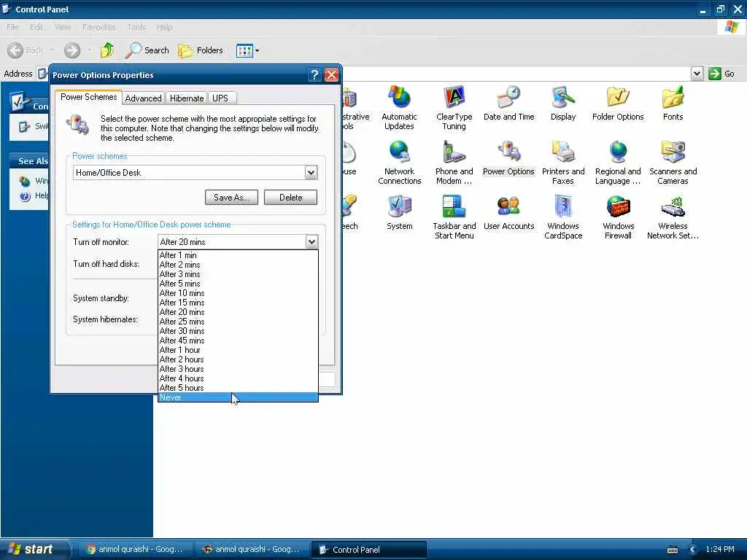747x560 pixels.
Task: Switch to the UPS tab
Action: (x=220, y=98)
